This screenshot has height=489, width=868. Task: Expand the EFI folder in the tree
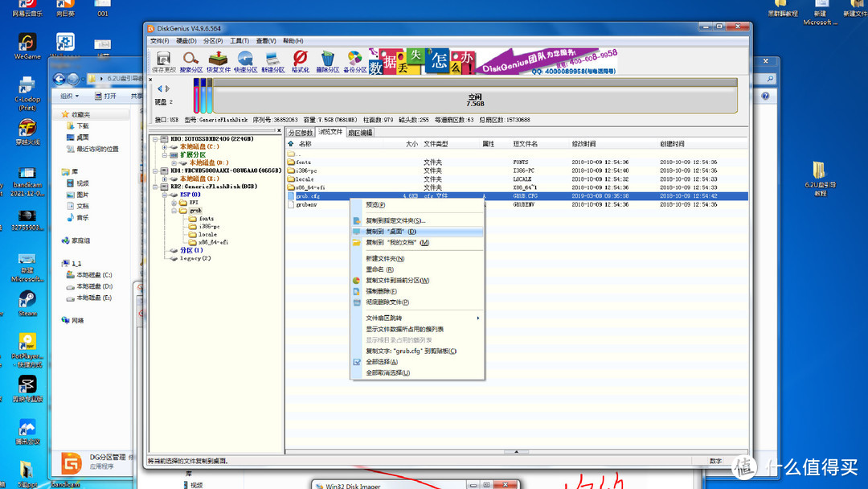[174, 203]
